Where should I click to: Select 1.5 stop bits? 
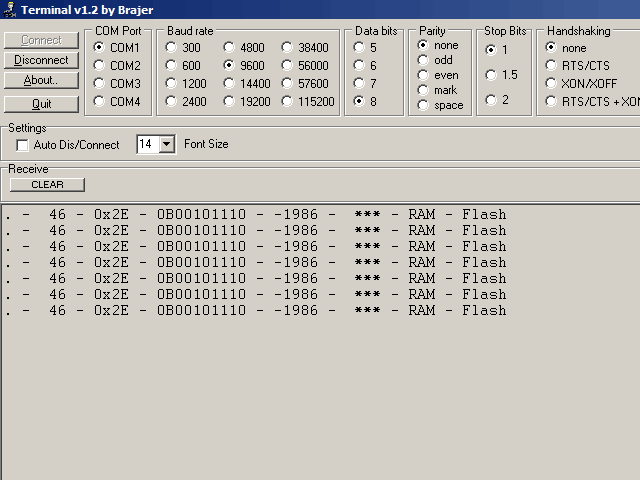(x=490, y=74)
